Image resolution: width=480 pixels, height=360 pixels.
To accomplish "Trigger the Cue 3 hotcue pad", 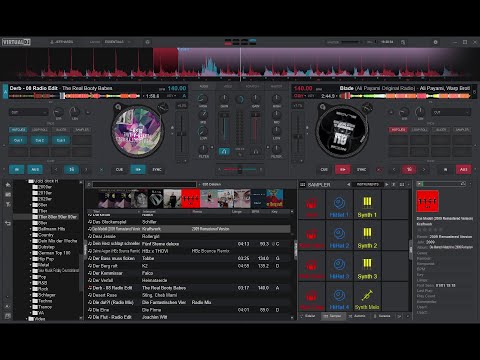I will tap(61, 140).
